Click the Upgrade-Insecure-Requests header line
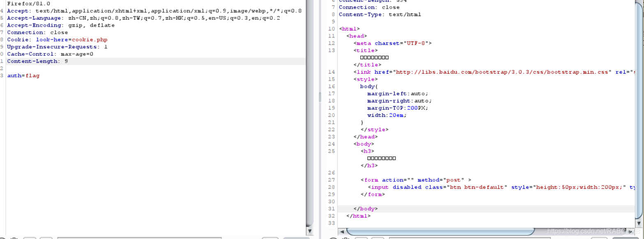The width and height of the screenshot is (644, 239). click(x=57, y=47)
